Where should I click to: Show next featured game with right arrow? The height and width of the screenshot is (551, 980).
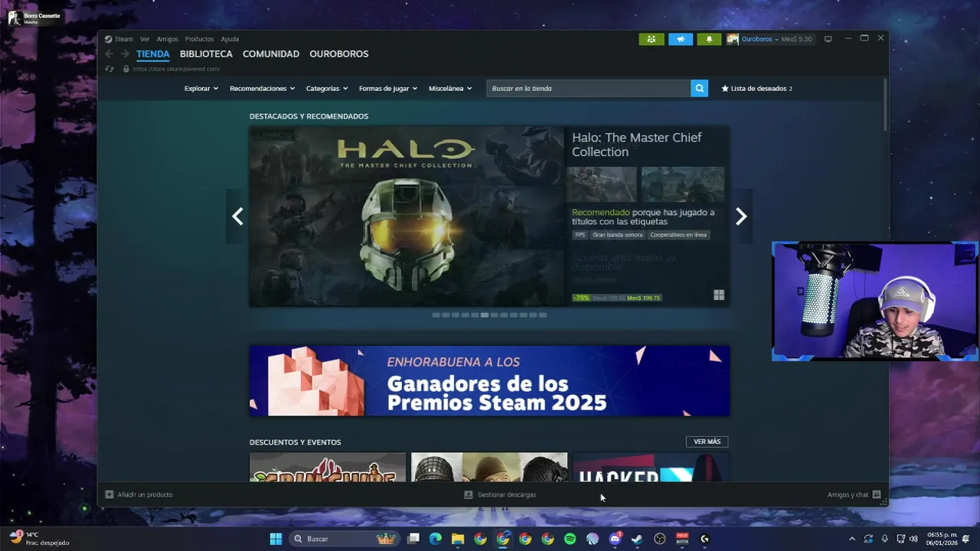coord(740,217)
